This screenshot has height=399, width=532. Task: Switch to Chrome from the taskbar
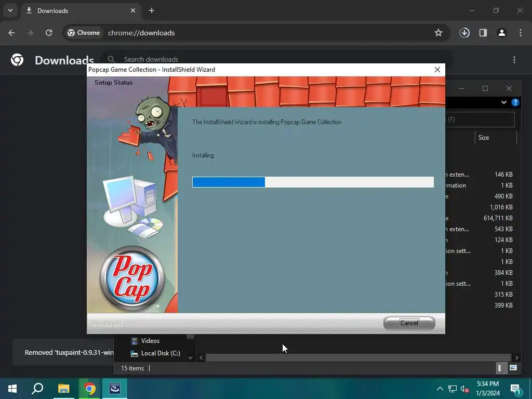point(89,389)
